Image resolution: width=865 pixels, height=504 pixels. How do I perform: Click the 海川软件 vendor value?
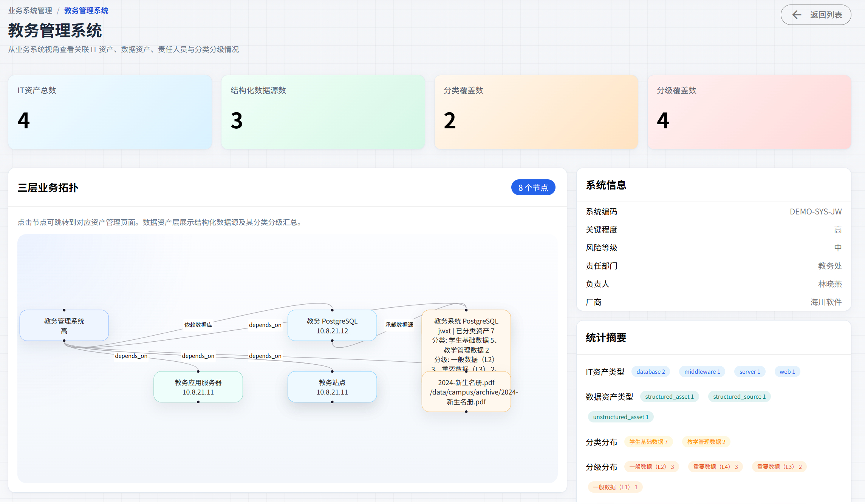(826, 302)
